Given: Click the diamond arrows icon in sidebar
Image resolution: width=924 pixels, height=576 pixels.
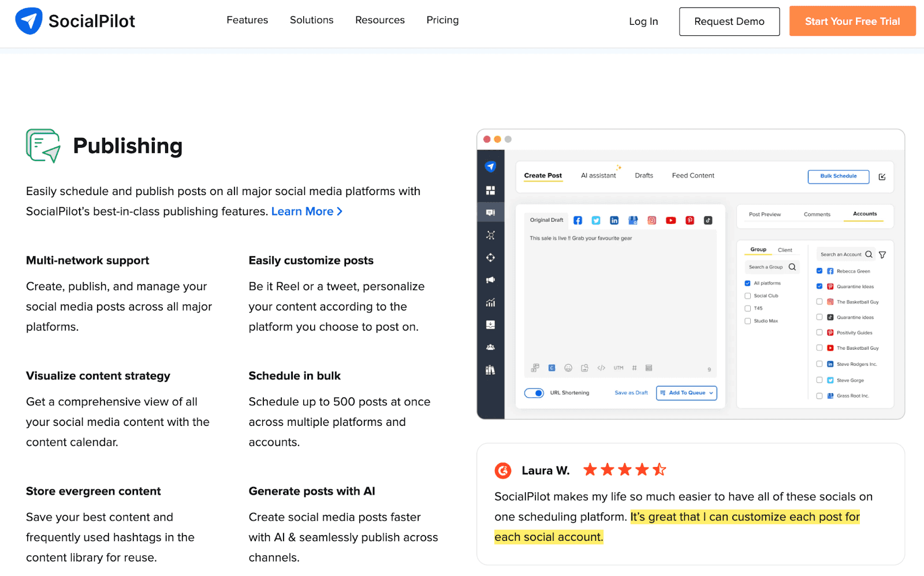Looking at the screenshot, I should pyautogui.click(x=490, y=257).
